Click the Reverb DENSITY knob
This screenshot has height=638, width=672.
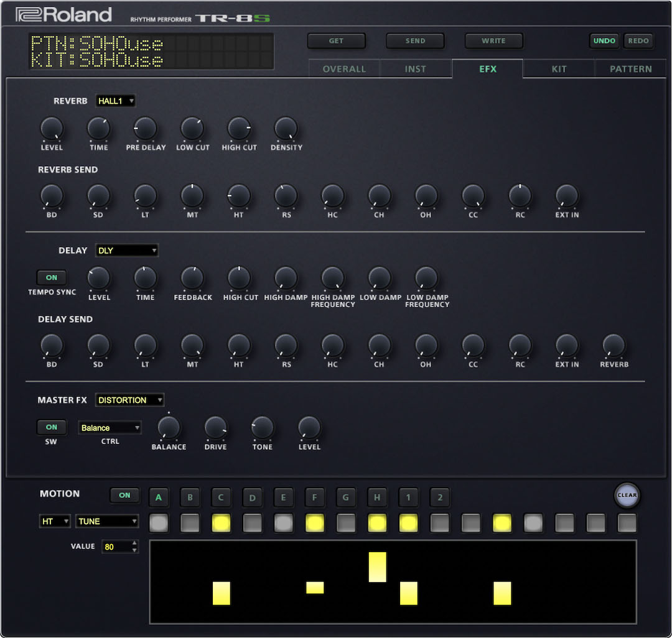click(x=286, y=129)
